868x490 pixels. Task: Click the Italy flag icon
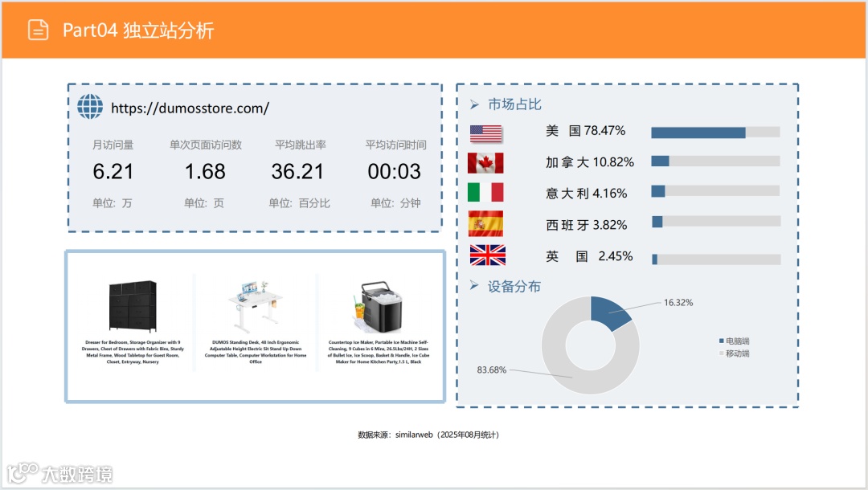click(x=485, y=193)
